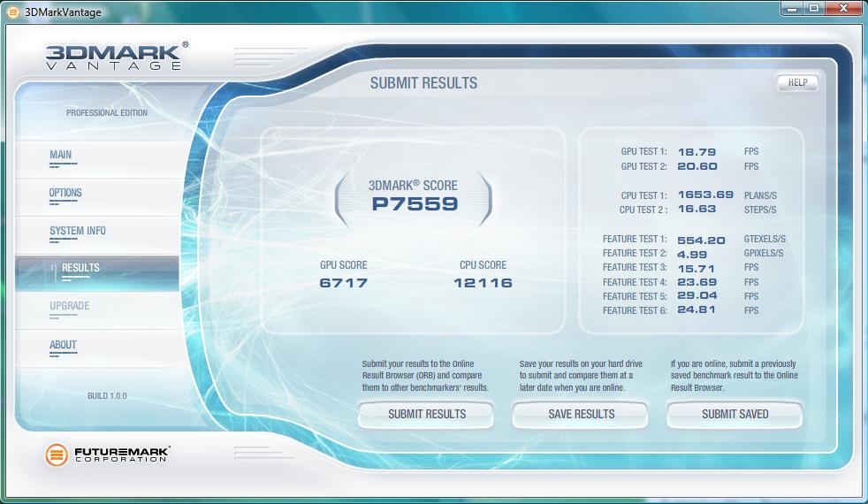Viewport: 868px width, 504px height.
Task: Minimize the 3DMarkVantage window
Action: pos(792,8)
